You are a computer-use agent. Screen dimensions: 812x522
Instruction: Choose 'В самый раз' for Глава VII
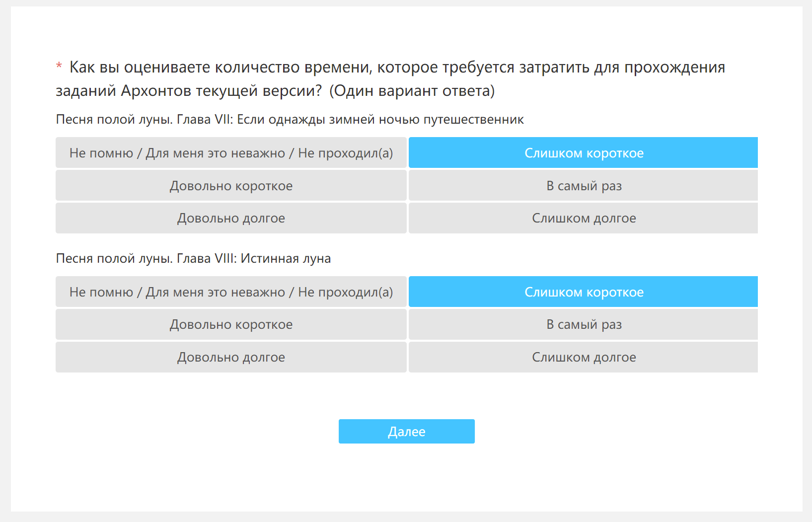(583, 185)
